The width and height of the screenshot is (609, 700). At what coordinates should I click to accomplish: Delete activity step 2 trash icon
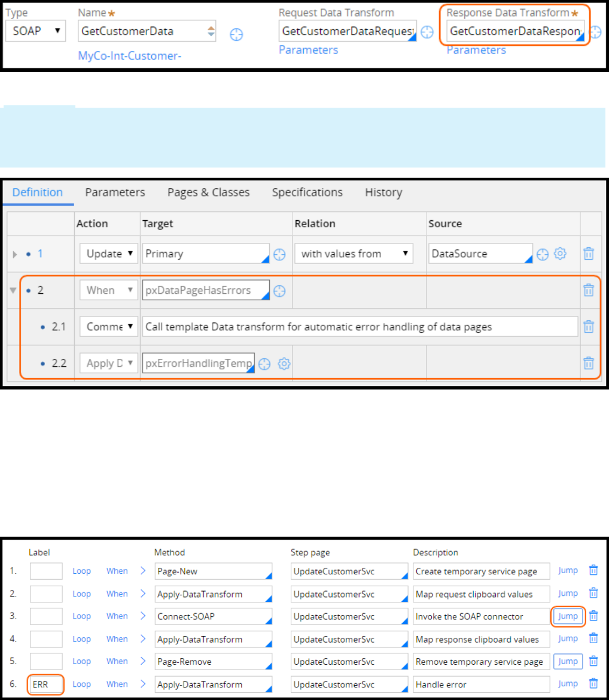(593, 594)
